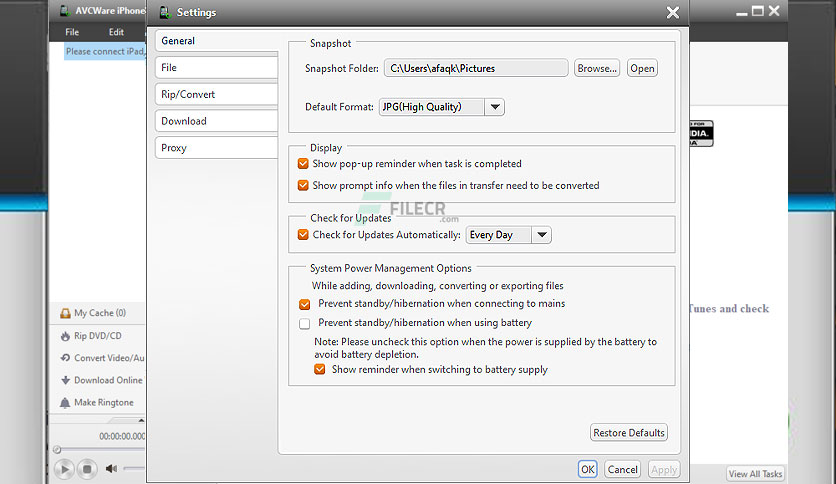
Task: Mute the player with the speaker icon
Action: pos(111,469)
